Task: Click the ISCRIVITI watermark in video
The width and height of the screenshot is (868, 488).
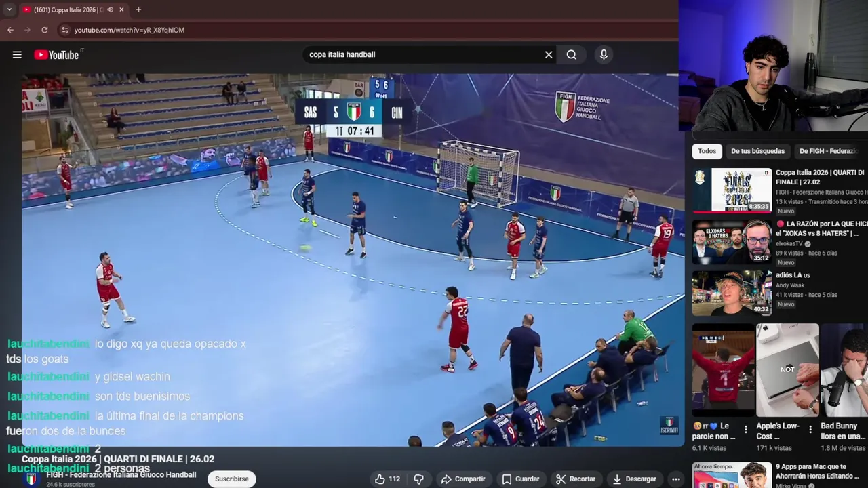Action: coord(669,425)
